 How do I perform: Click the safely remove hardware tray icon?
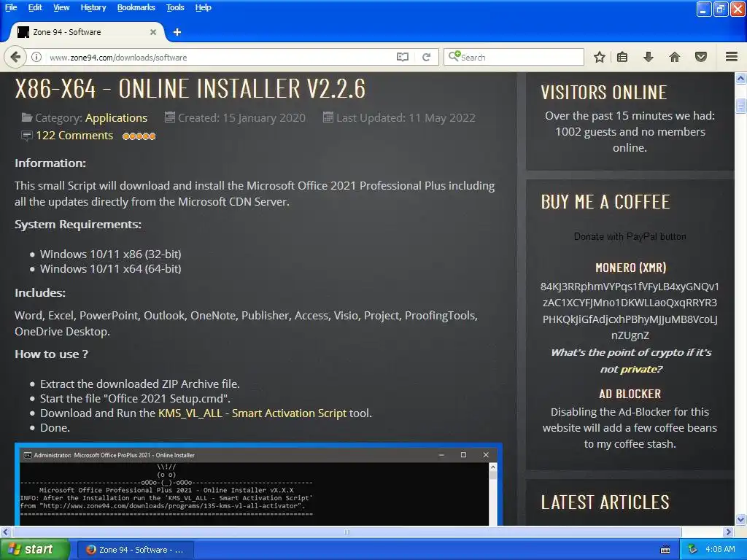(693, 550)
